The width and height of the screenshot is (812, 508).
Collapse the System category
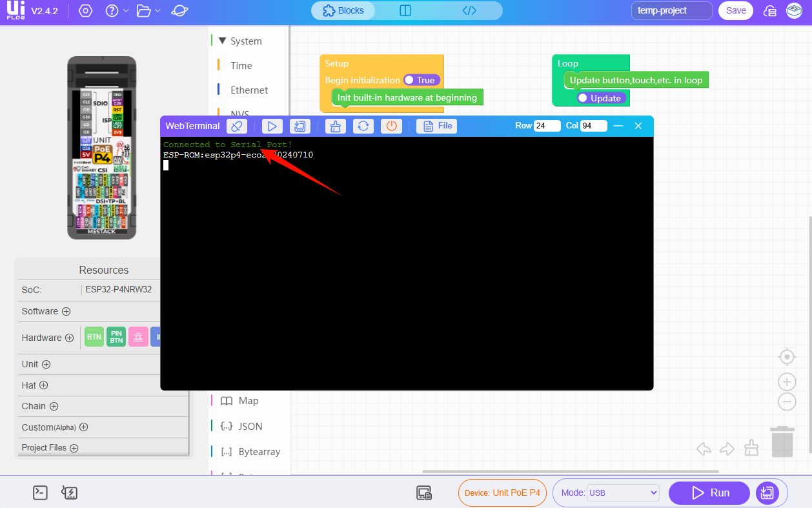coord(222,41)
